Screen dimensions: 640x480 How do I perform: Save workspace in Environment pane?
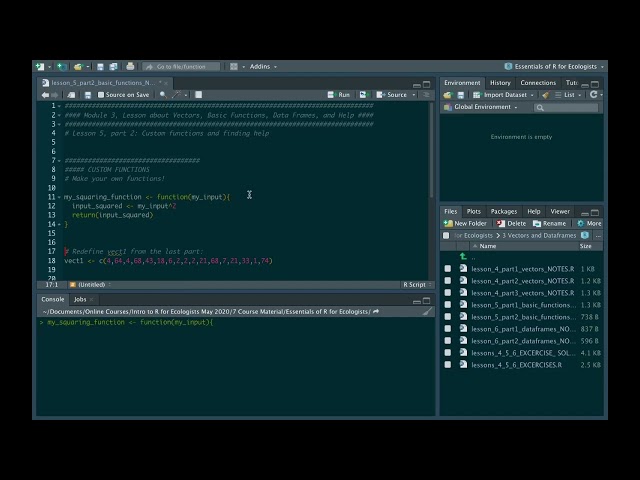point(461,95)
